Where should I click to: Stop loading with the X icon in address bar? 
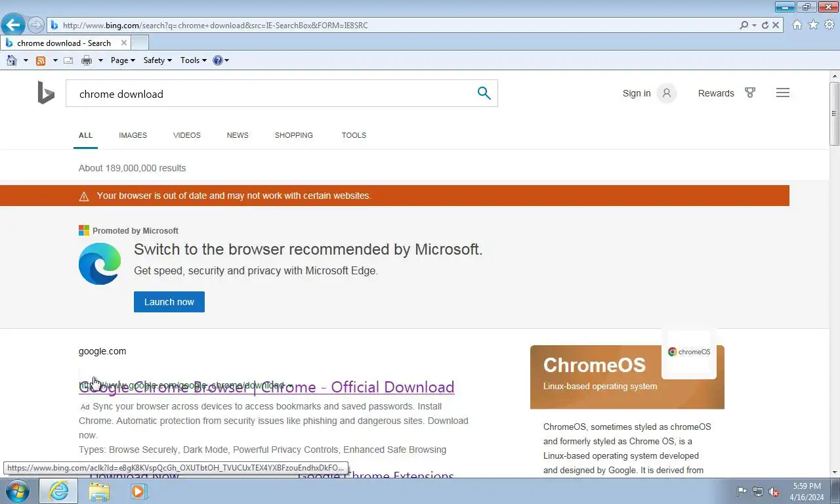pyautogui.click(x=776, y=25)
